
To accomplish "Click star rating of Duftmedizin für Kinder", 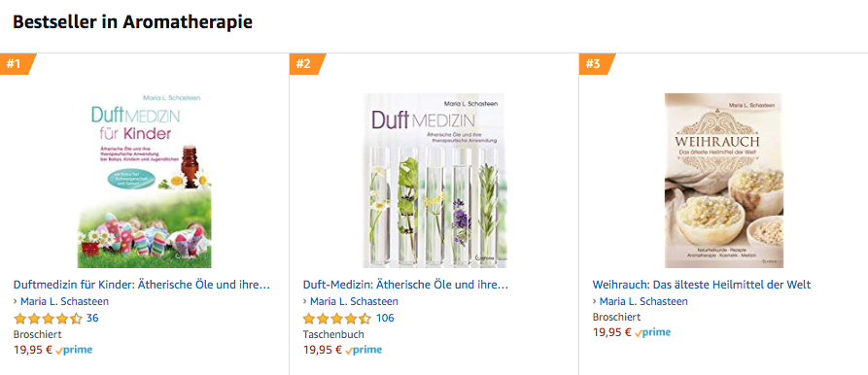I will (x=49, y=319).
